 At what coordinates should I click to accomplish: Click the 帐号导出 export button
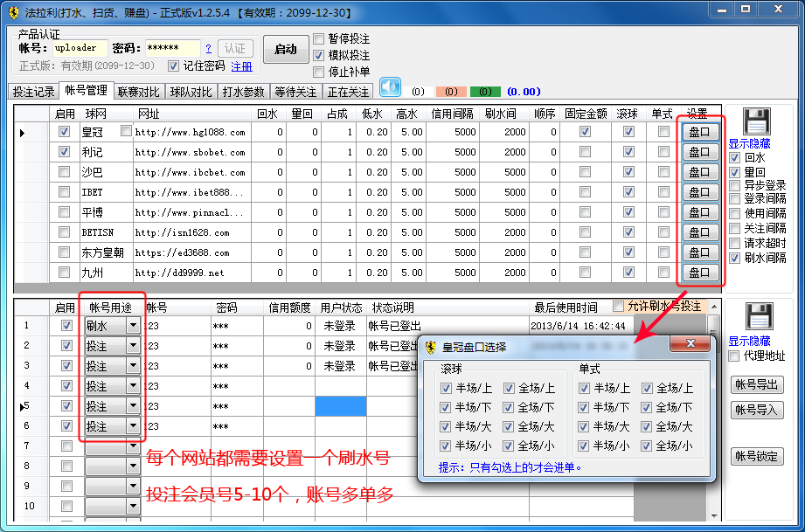[755, 385]
